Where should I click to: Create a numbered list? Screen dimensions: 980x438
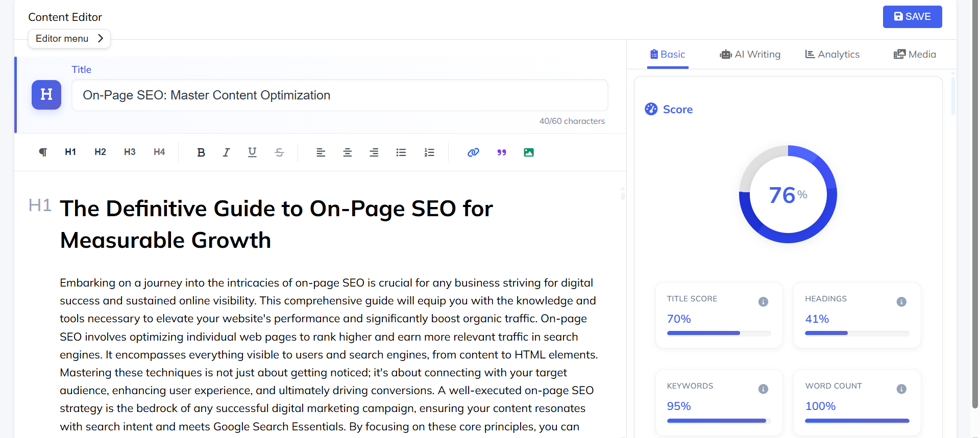(x=429, y=152)
